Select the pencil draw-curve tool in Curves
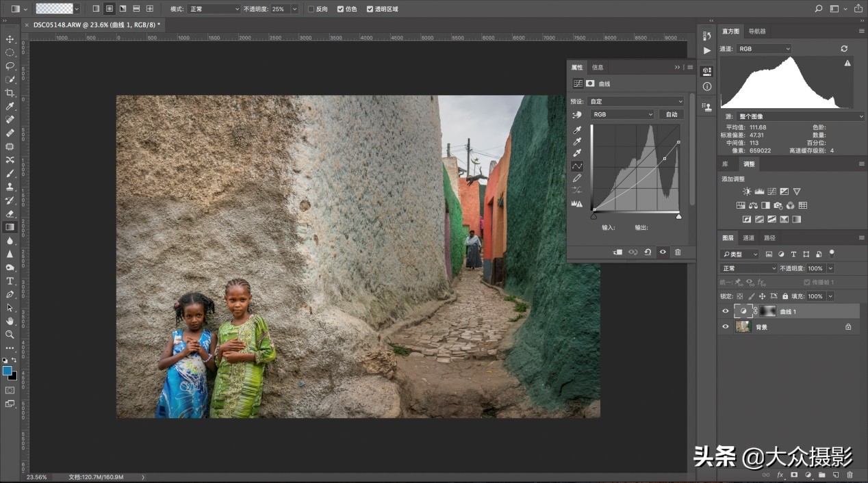This screenshot has width=868, height=483. pos(577,178)
